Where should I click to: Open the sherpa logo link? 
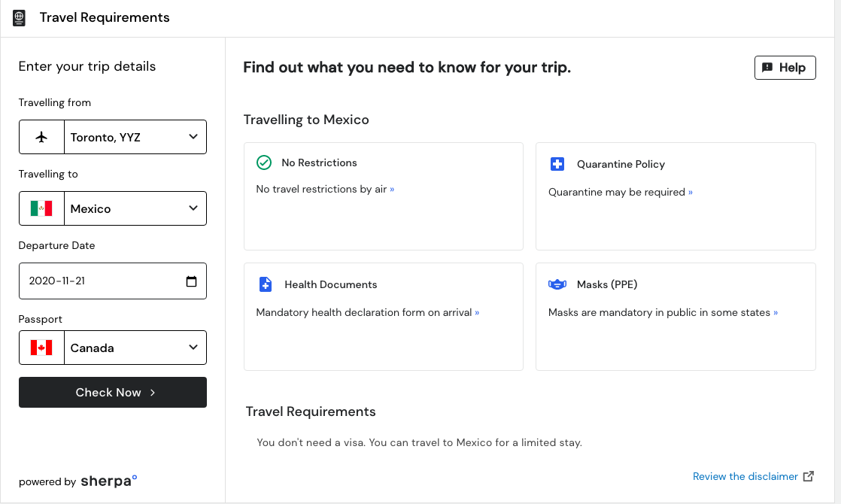pyautogui.click(x=109, y=481)
